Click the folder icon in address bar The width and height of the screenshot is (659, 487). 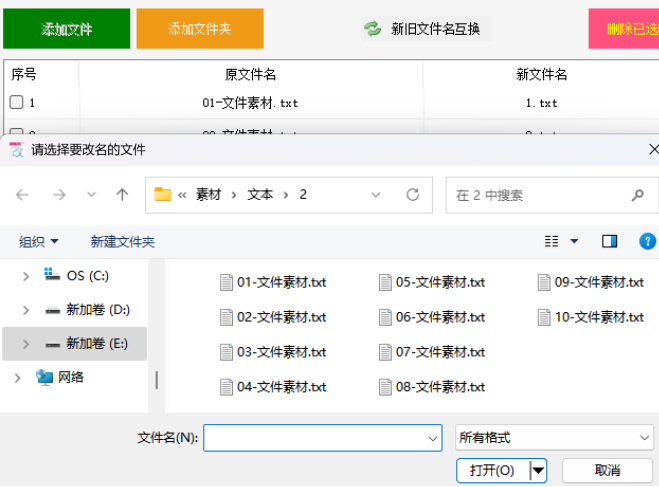click(x=163, y=195)
